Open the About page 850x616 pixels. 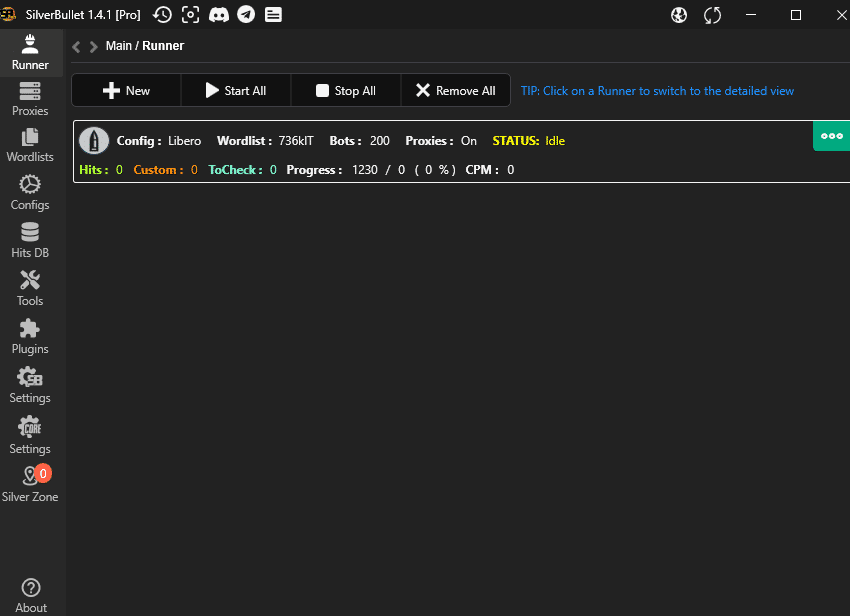pos(31,595)
